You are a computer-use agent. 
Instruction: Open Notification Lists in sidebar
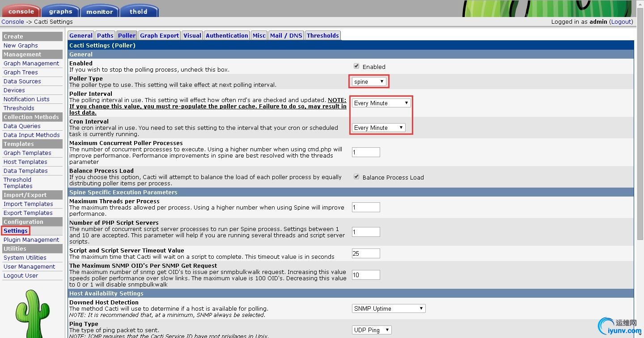point(26,99)
